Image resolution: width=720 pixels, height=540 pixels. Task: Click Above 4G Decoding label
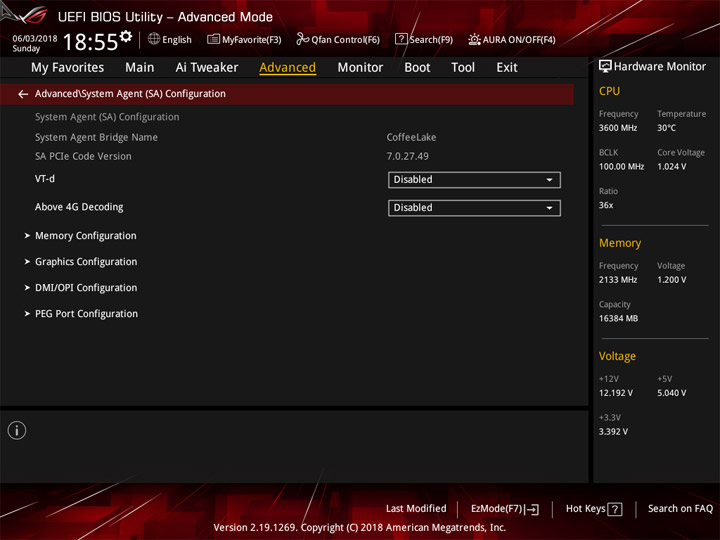point(79,207)
